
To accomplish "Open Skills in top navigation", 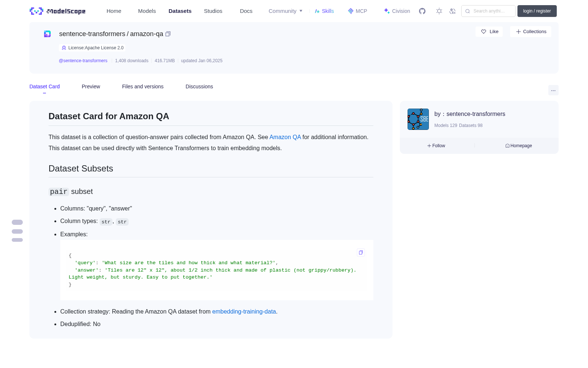I will 324,11.
